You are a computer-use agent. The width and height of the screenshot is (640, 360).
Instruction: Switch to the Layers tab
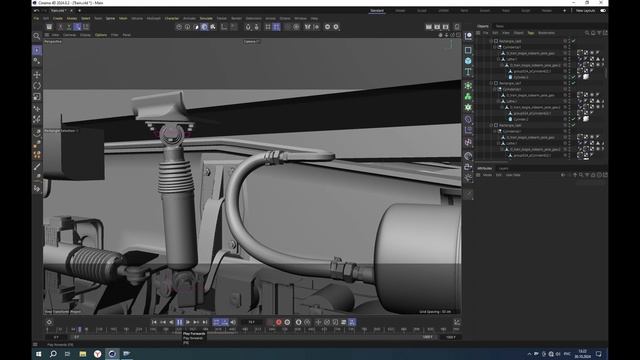504,169
